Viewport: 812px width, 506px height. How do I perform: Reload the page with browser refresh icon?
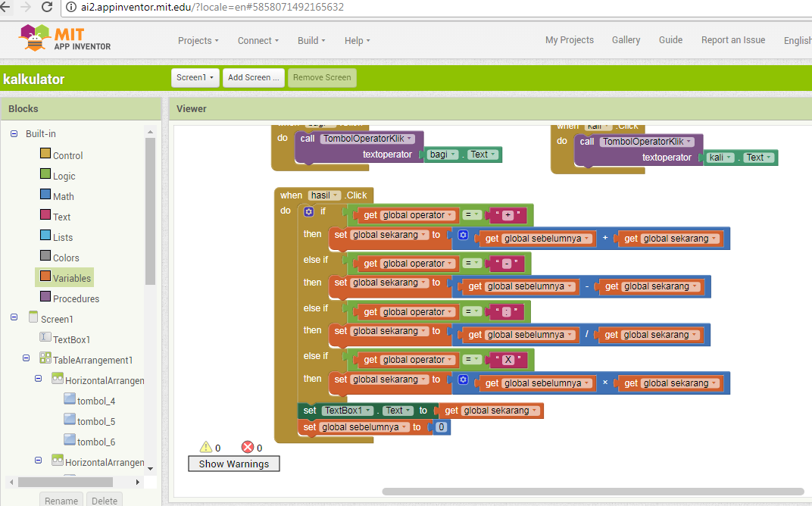click(47, 7)
